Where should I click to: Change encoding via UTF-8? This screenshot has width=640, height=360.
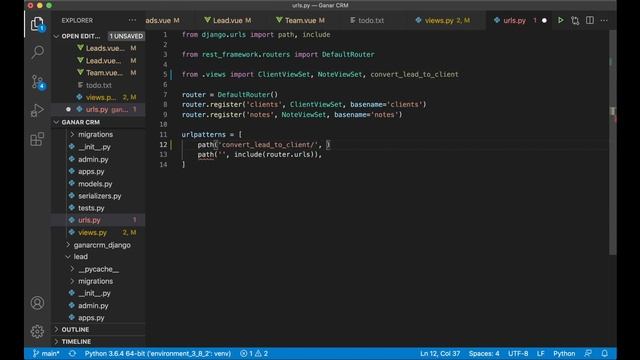[518, 353]
